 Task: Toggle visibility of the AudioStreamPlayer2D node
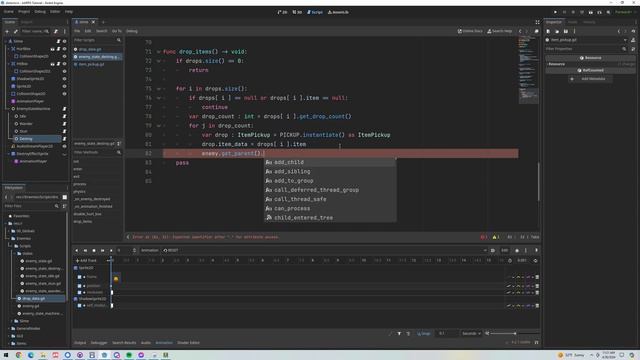pos(64,146)
